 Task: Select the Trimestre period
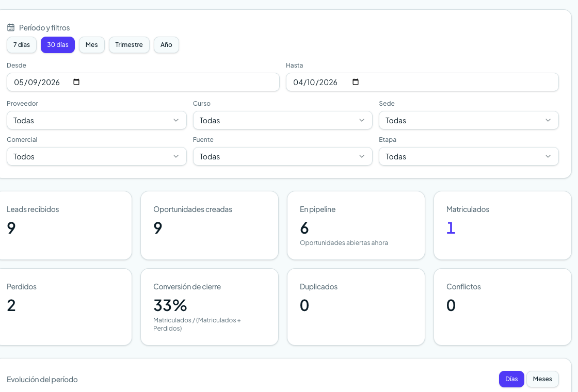pyautogui.click(x=129, y=45)
